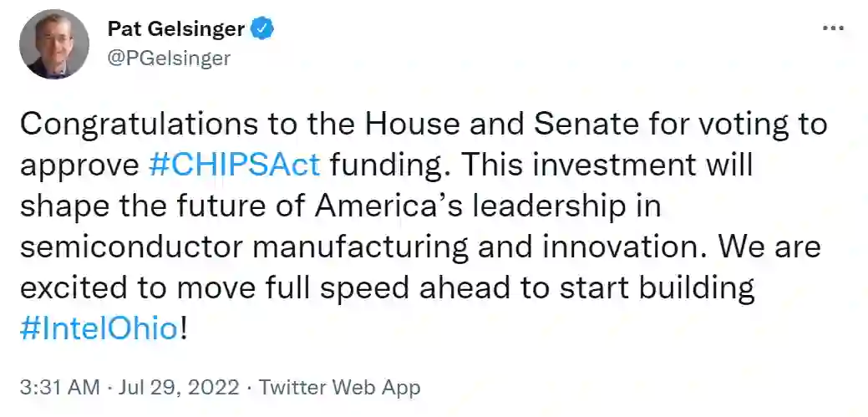
Task: Click the Pat Gelsinger display name
Action: tap(176, 29)
